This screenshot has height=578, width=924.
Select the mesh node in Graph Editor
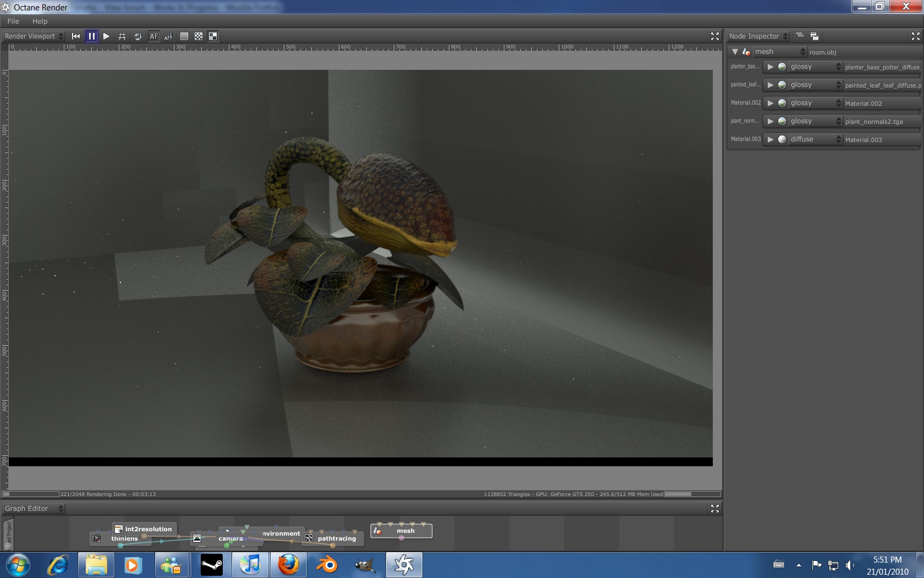tap(402, 531)
